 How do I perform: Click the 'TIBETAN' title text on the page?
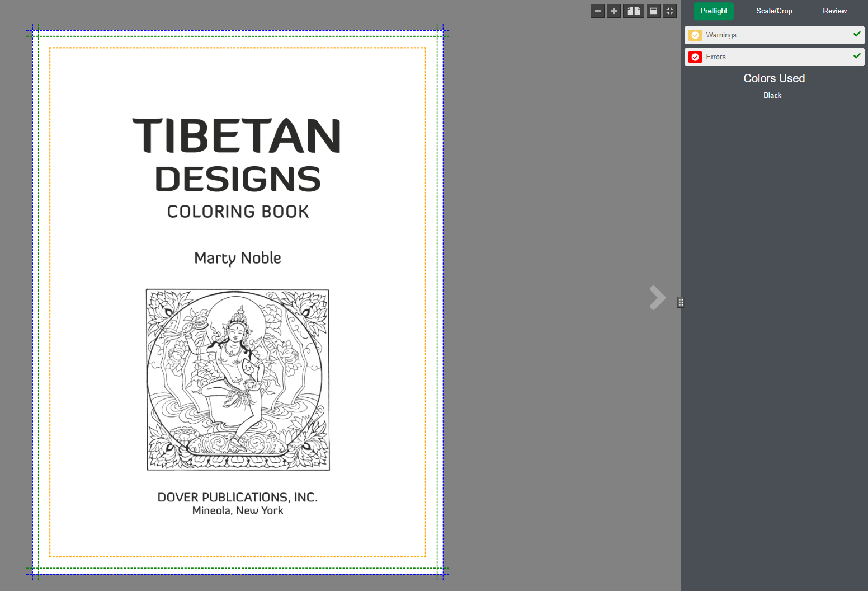pyautogui.click(x=237, y=135)
